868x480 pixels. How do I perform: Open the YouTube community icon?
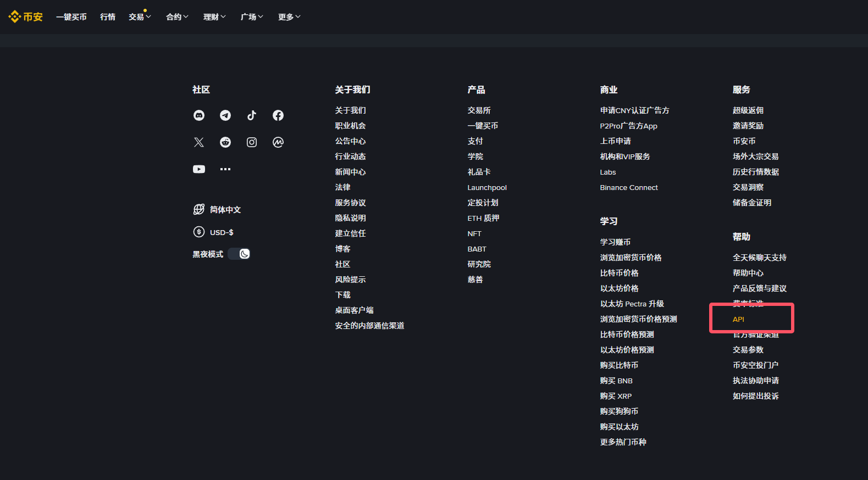click(199, 169)
